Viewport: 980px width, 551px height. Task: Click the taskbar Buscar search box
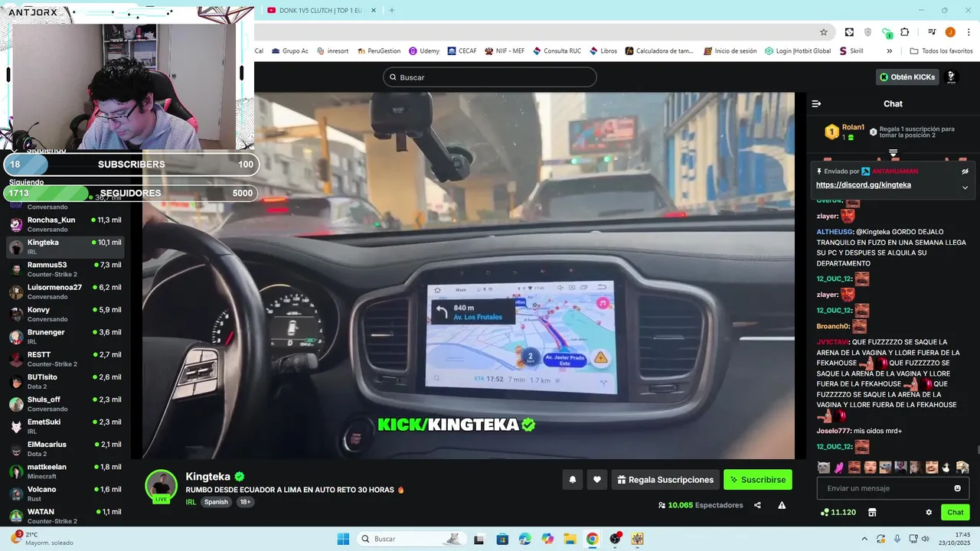click(412, 539)
